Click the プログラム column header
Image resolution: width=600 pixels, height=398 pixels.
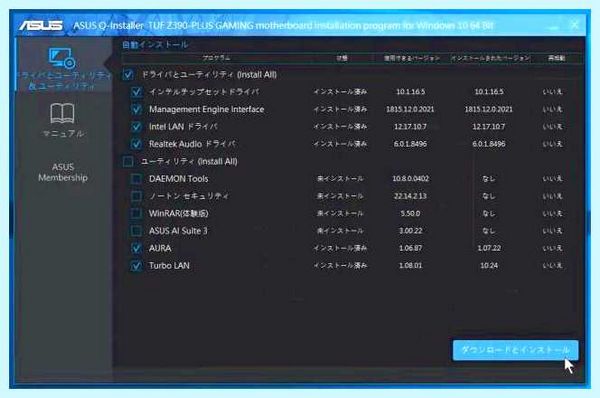(216, 58)
